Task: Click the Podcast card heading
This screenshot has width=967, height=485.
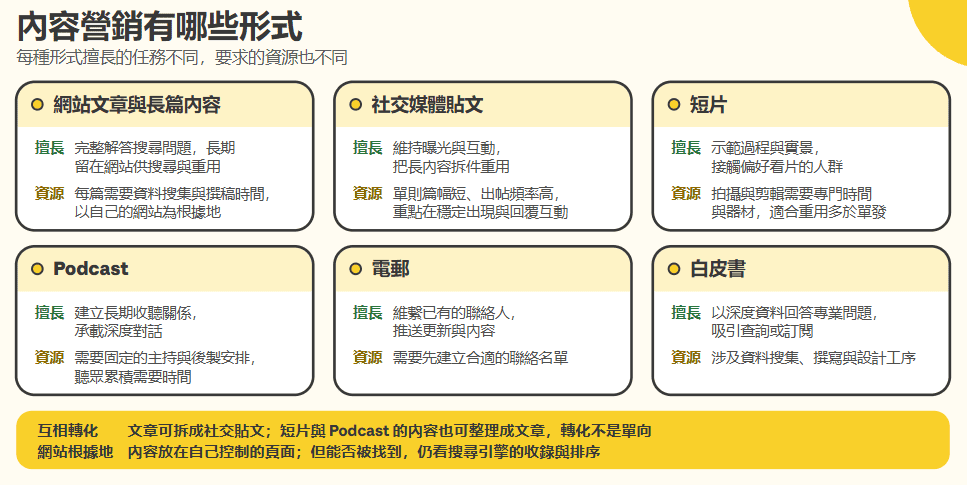Action: click(91, 269)
